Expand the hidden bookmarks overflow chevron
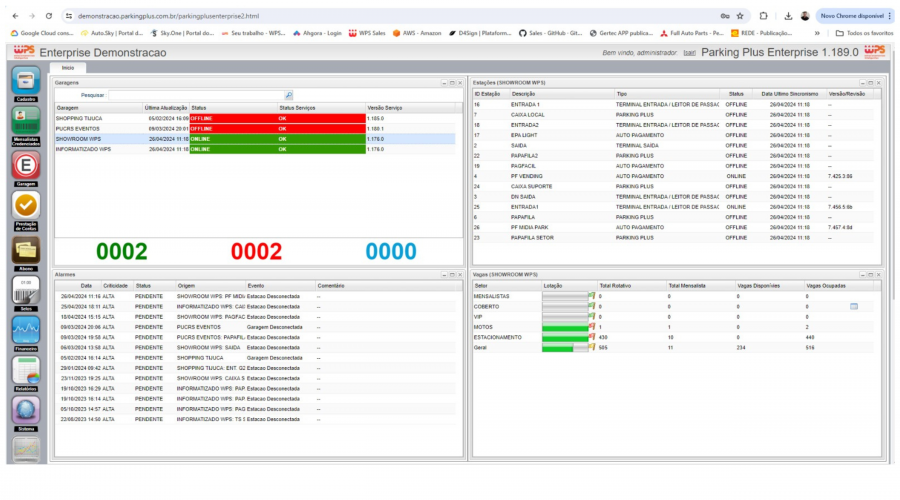 817,32
